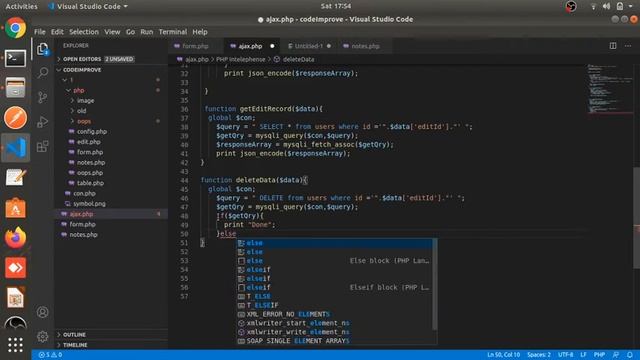Image resolution: width=640 pixels, height=360 pixels.
Task: Change language mode PHP in status bar
Action: pos(599,355)
